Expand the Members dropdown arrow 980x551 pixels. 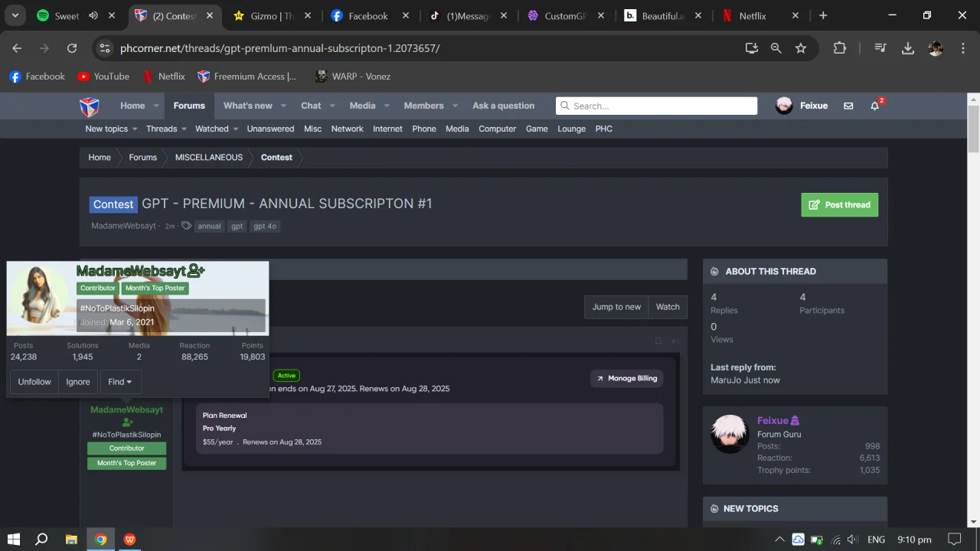click(x=455, y=106)
